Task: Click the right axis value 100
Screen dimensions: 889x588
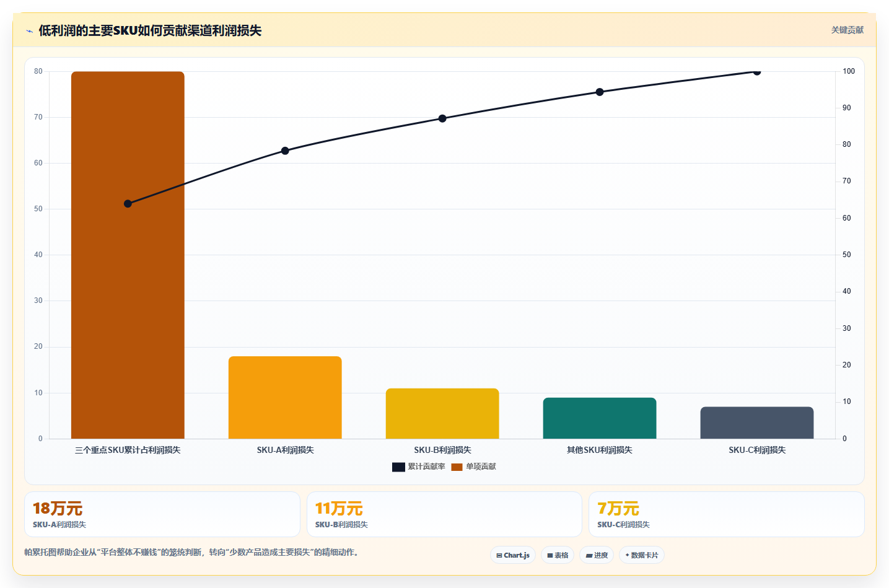Action: coord(849,71)
